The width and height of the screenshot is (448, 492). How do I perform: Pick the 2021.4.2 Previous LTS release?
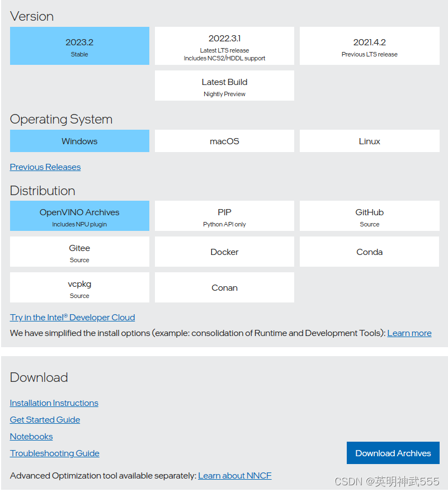[370, 46]
